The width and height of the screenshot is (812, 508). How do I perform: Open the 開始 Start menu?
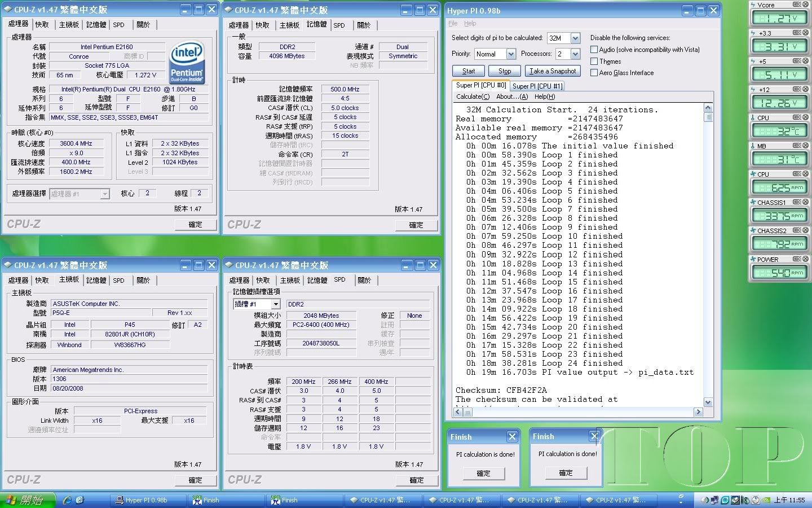28,500
